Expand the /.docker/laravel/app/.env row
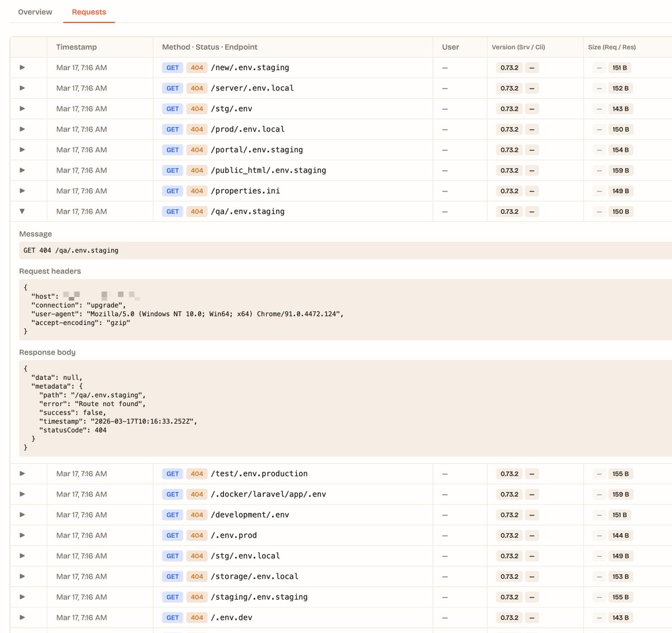 22,494
